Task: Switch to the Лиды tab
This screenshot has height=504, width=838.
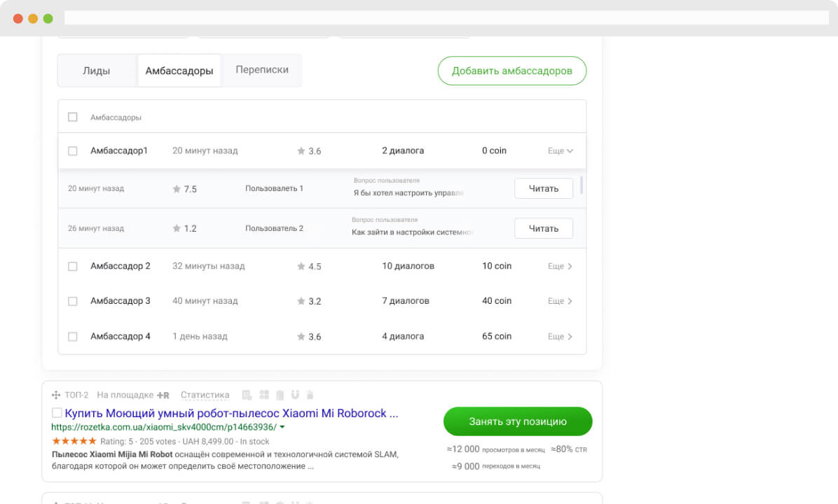Action: click(x=97, y=71)
